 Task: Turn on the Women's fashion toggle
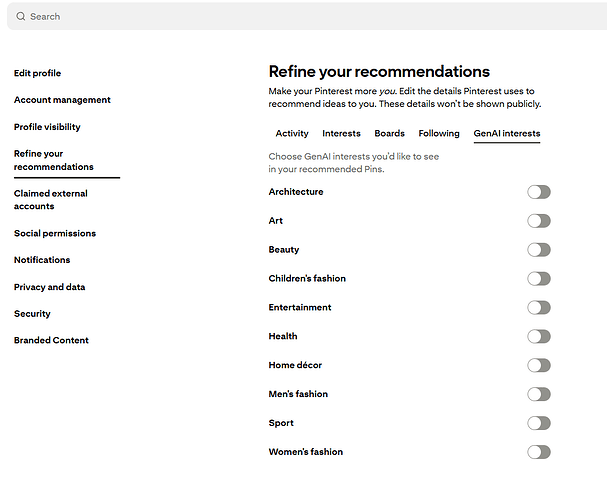(539, 452)
